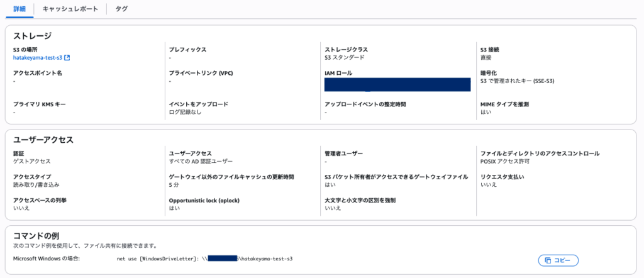
Task: Click the ファイルとディレクトリのアクセスコントロール label
Action: click(540, 153)
